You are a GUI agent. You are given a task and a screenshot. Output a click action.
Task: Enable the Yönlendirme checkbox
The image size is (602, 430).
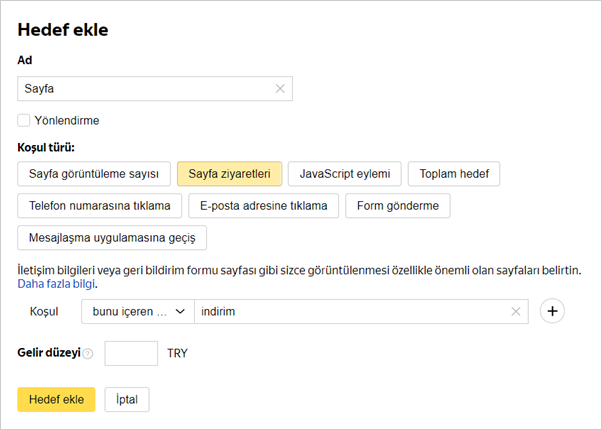[x=24, y=121]
